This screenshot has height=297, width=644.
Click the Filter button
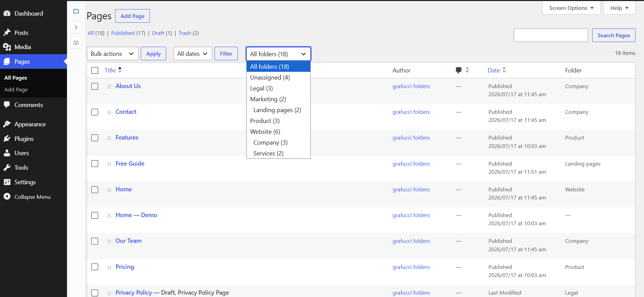226,54
